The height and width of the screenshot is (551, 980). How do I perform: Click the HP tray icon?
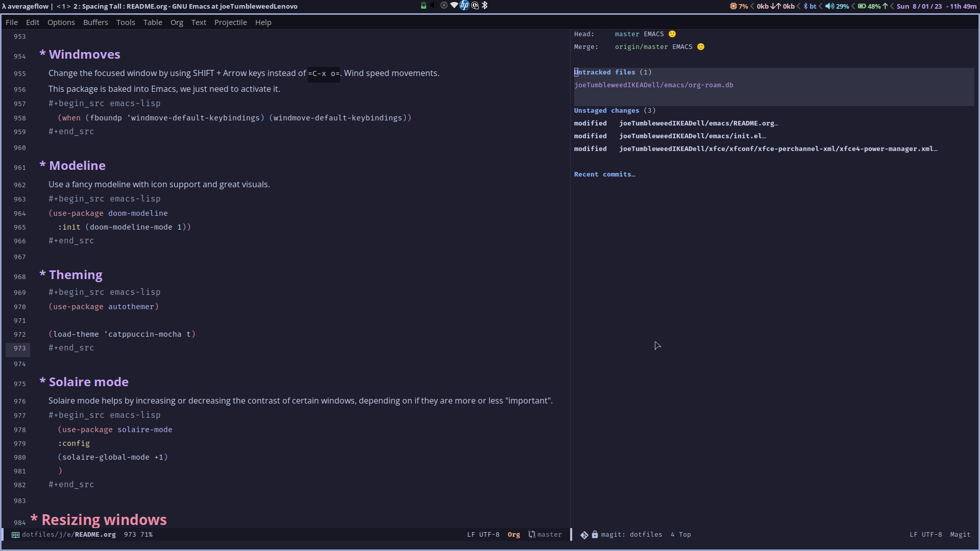(464, 6)
